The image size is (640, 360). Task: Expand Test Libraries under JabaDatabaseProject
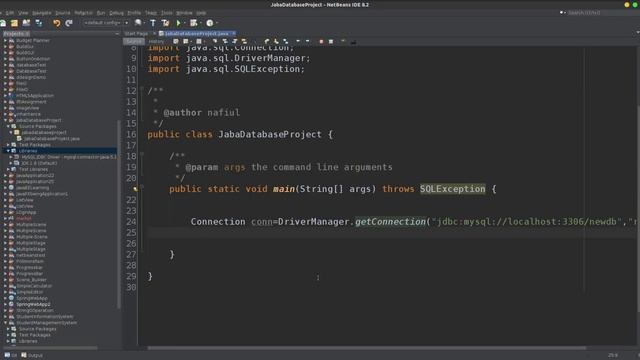[8, 169]
